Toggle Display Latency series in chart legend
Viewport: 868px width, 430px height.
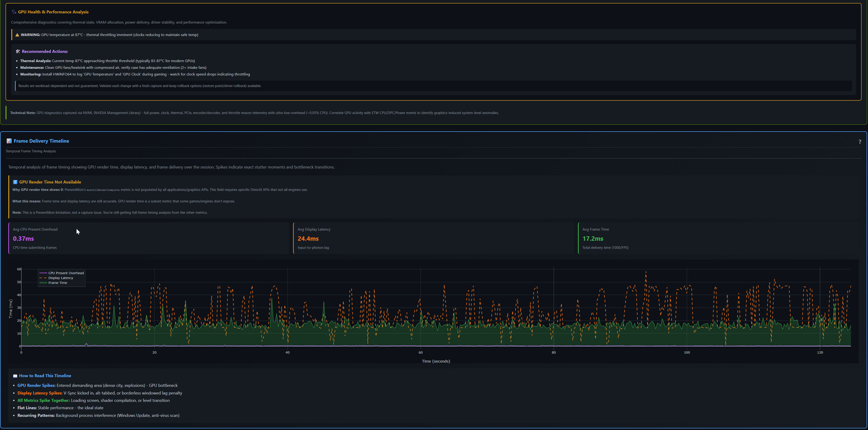pyautogui.click(x=57, y=278)
